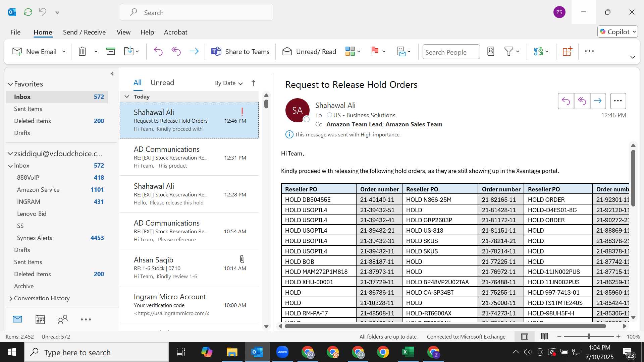Open the Ahsan Saqib email with attachment

[189, 267]
